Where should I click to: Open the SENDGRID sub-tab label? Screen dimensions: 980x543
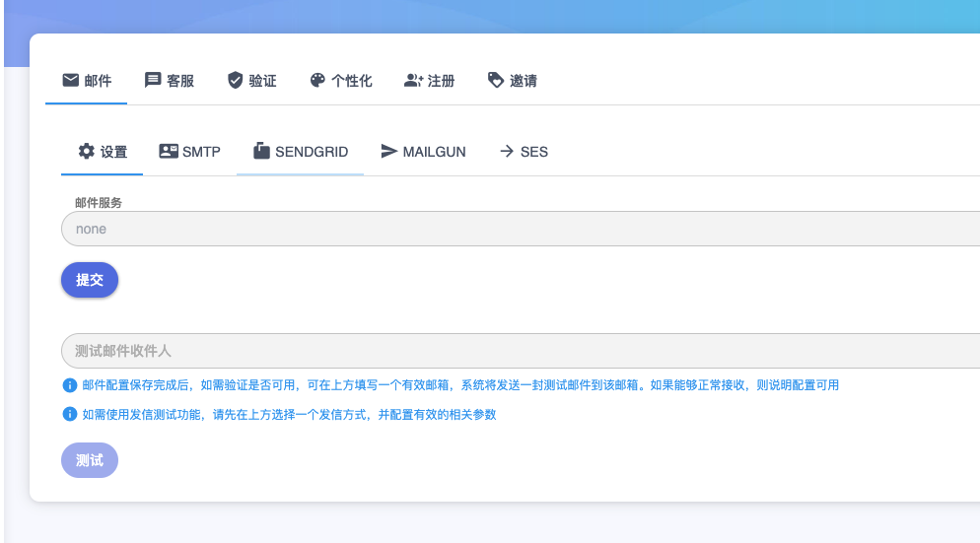pos(312,152)
